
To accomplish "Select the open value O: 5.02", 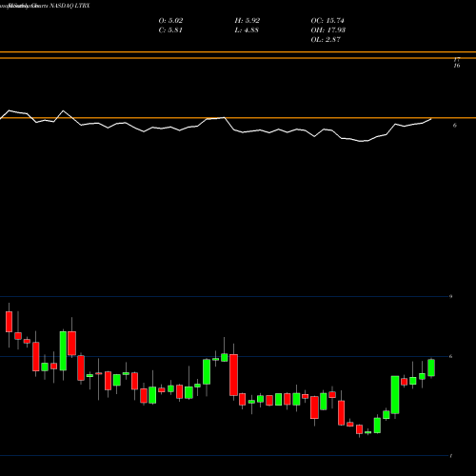I will [x=170, y=21].
